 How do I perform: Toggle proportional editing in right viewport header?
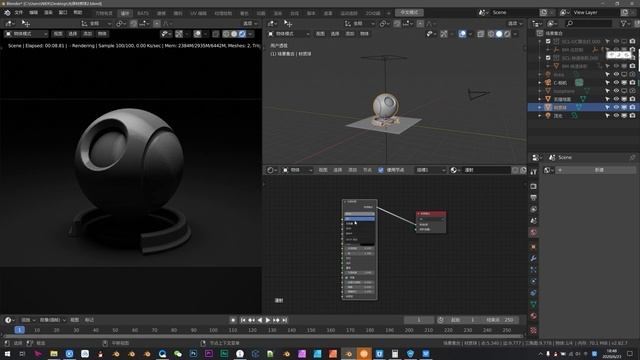pyautogui.click(x=420, y=24)
